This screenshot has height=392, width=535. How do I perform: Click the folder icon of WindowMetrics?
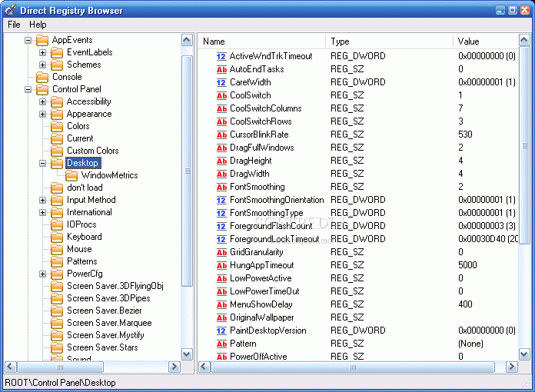(71, 175)
